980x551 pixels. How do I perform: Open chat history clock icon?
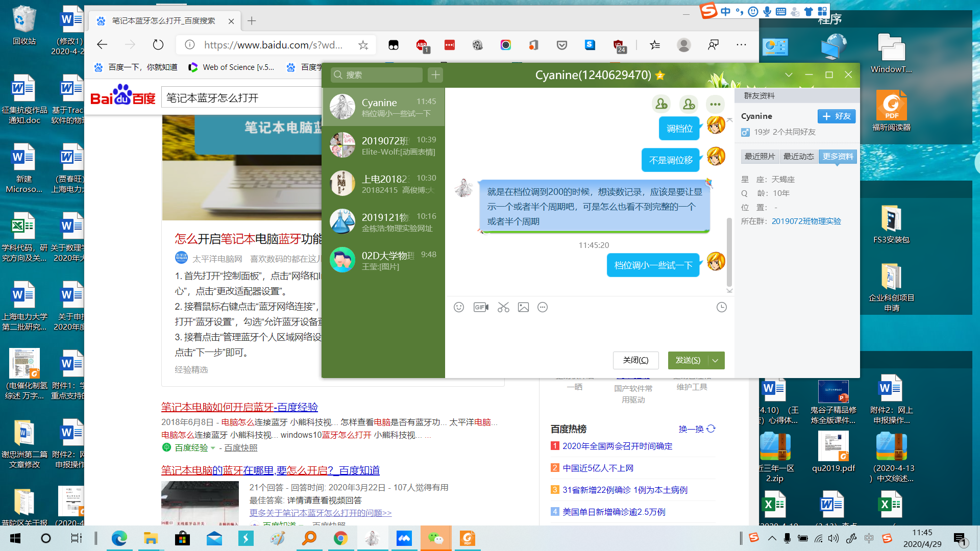click(x=721, y=307)
